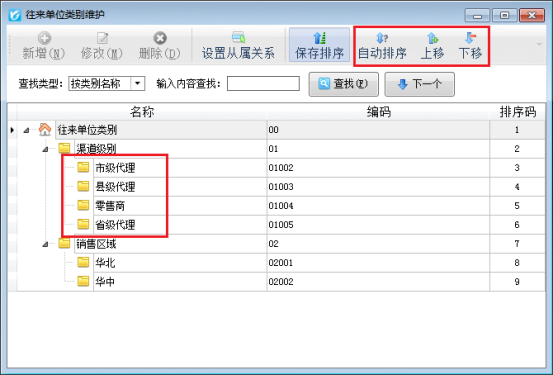Click the 修改(M) edit icon
Image resolution: width=553 pixels, height=375 pixels.
102,38
